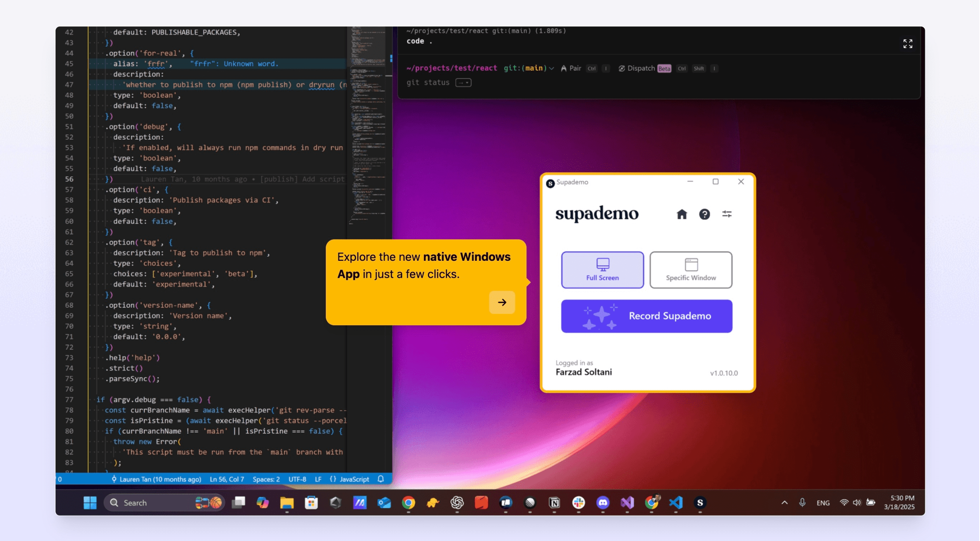
Task: Click the description: 'Publish packages via CI' line
Action: coord(196,200)
